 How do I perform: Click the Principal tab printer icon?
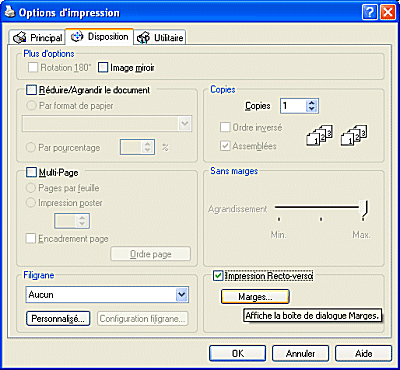[x=20, y=38]
